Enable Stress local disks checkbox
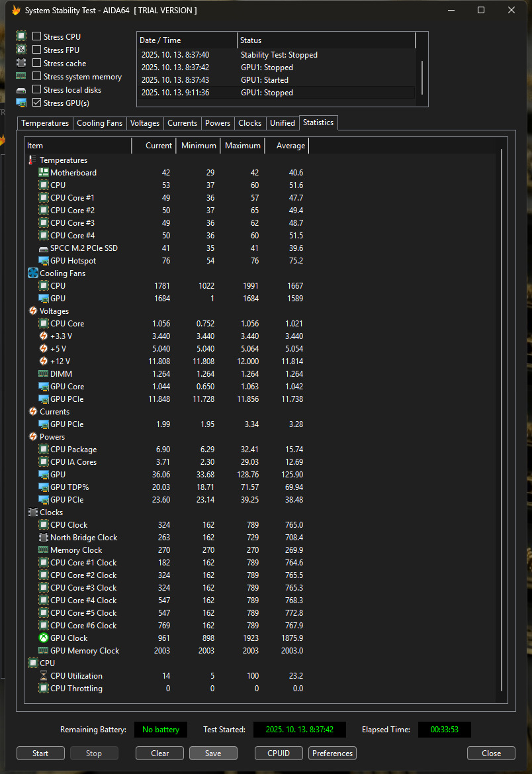Image resolution: width=532 pixels, height=774 pixels. 36,89
